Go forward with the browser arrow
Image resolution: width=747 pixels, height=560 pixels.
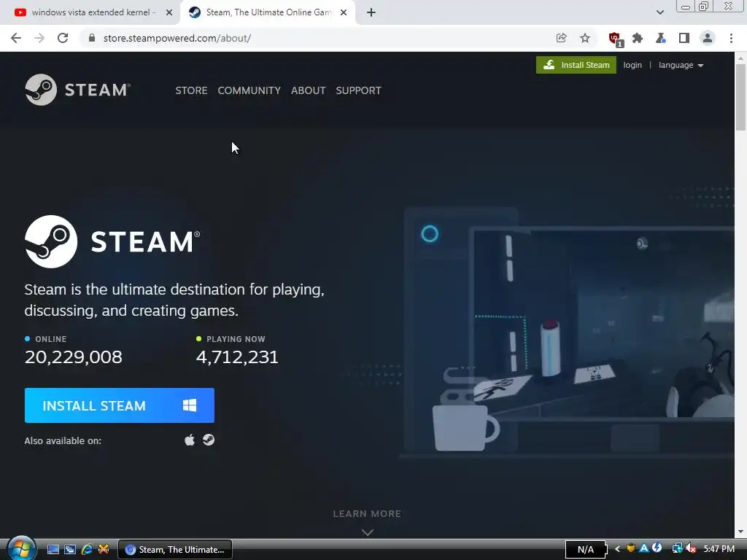point(39,38)
